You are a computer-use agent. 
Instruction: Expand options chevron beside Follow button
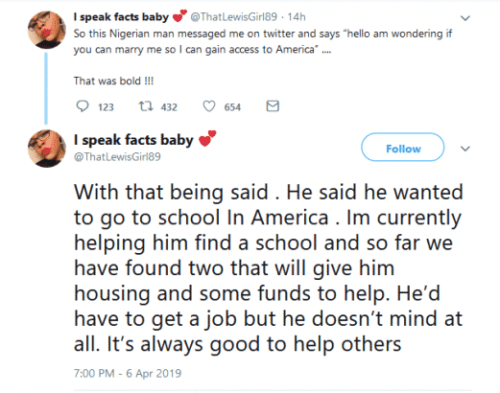click(x=465, y=148)
